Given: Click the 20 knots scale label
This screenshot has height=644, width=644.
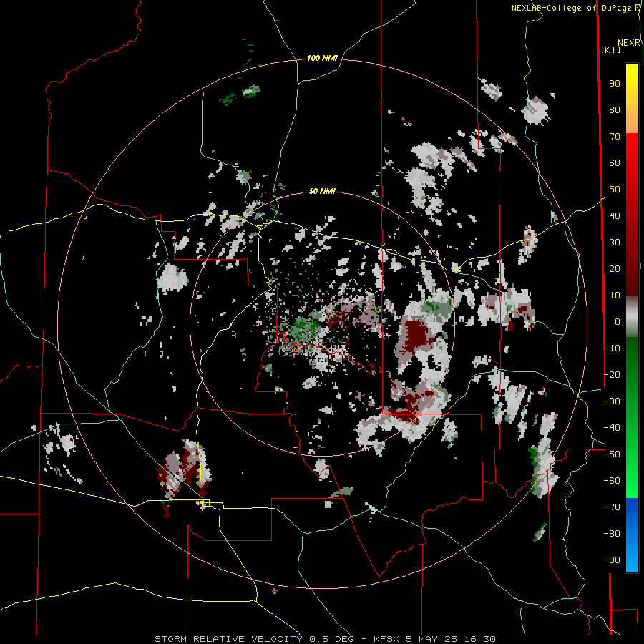Looking at the screenshot, I should pos(615,269).
